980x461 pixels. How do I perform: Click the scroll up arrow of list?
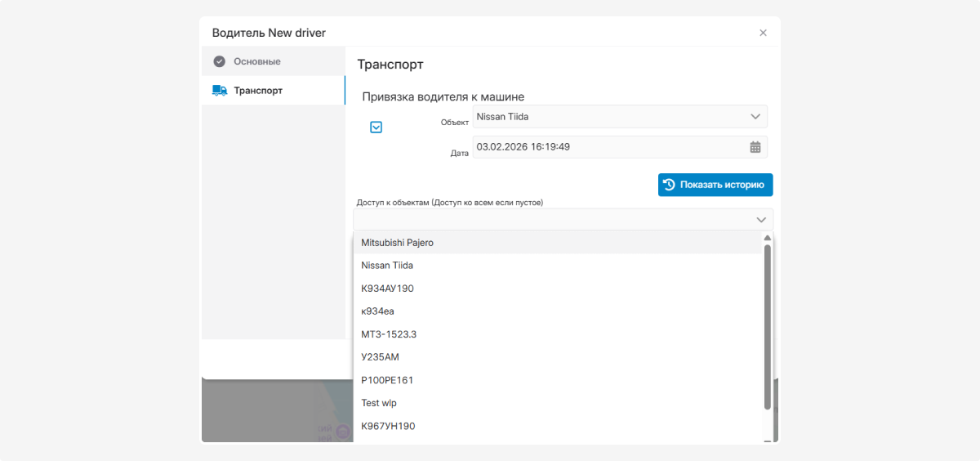click(768, 238)
